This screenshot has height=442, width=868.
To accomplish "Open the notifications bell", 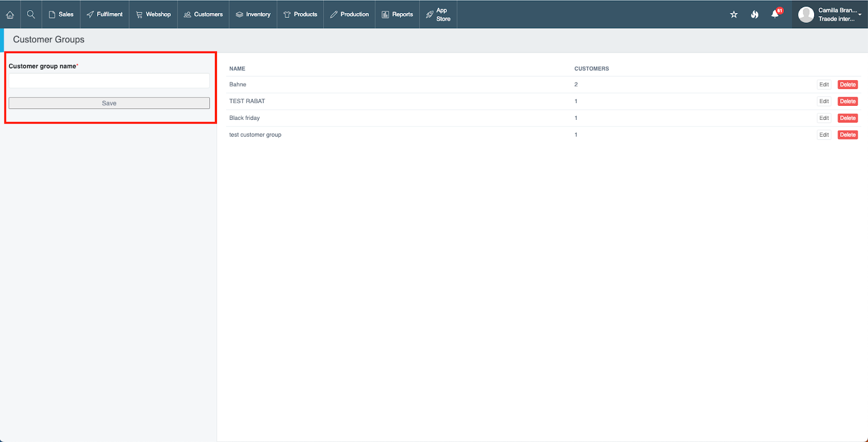I will (775, 15).
